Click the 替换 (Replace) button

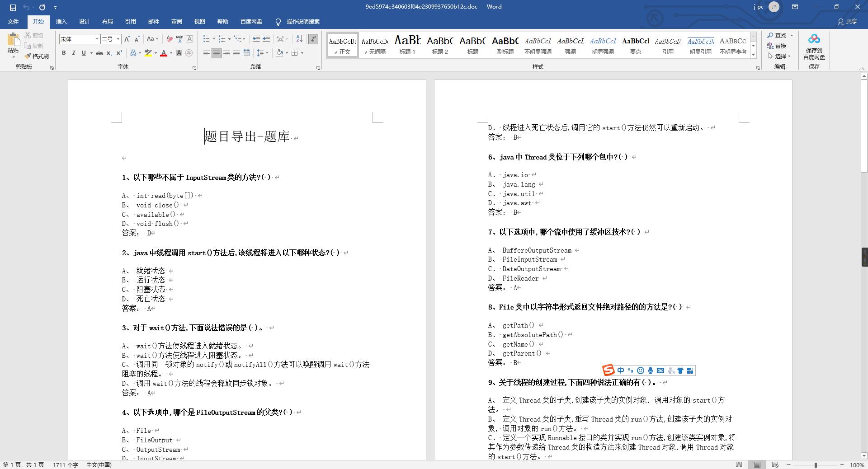777,46
